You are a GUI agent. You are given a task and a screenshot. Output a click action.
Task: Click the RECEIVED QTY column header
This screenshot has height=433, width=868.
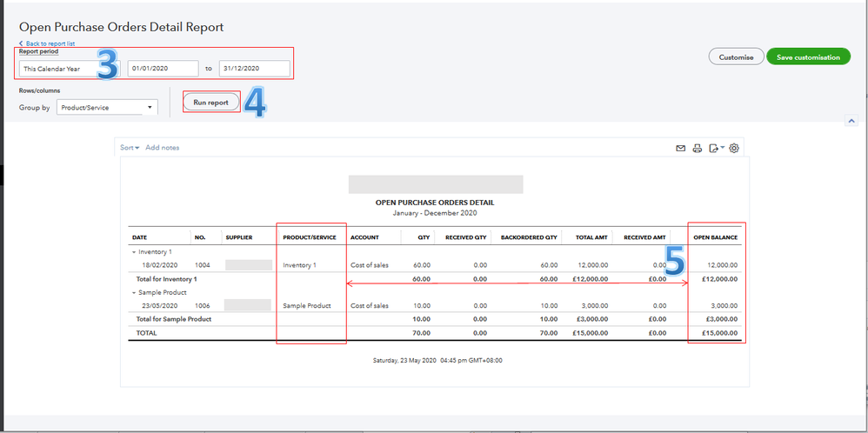(466, 237)
